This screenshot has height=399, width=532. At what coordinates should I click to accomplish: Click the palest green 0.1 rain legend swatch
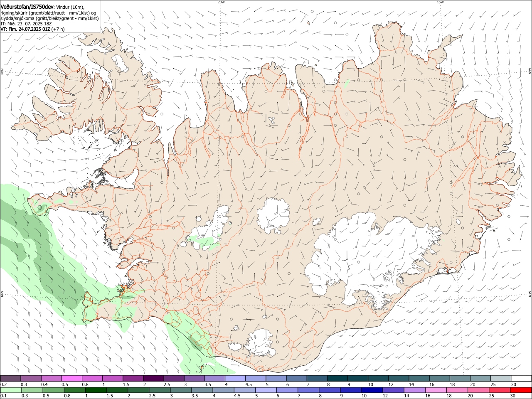point(11,390)
